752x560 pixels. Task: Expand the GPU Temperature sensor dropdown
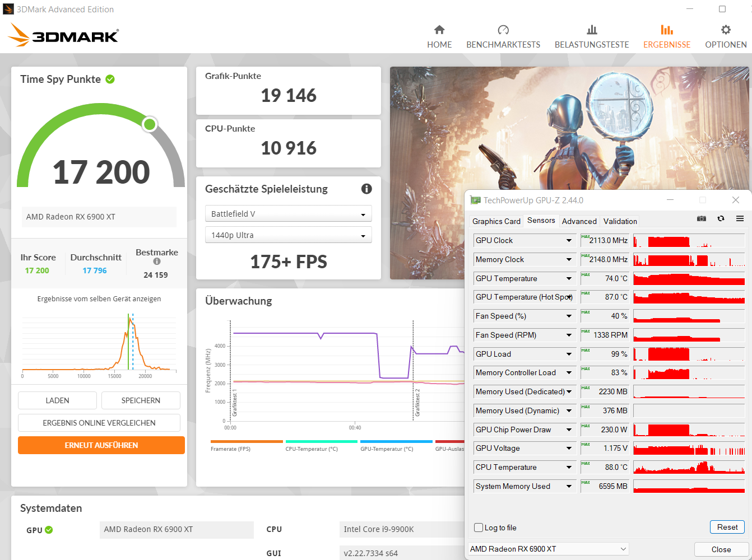click(569, 278)
